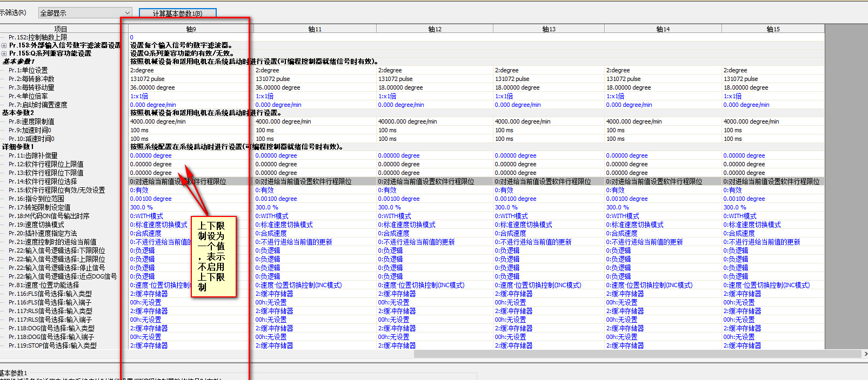868x380 pixels.
Task: Click axis 11 Pr.3 value 36.00000 degree
Action: click(x=278, y=87)
